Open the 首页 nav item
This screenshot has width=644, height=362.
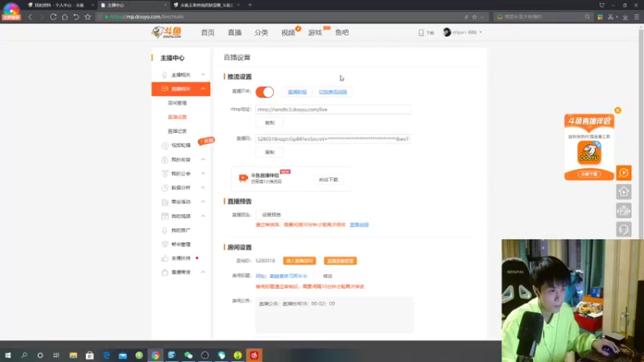(x=208, y=32)
